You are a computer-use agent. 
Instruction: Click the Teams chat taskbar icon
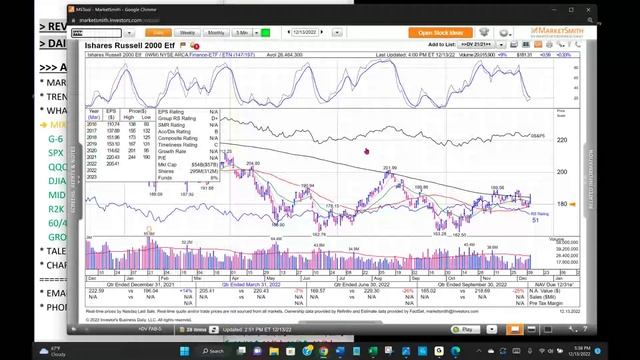[x=258, y=351]
